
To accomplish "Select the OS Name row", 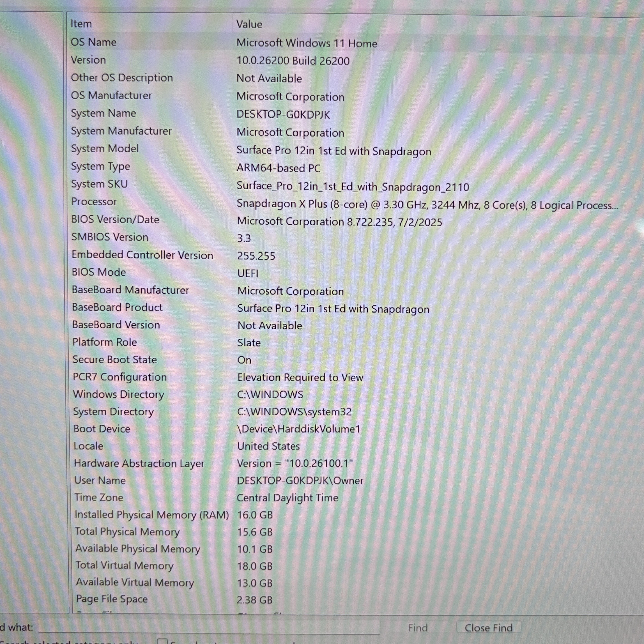I will 347,42.
